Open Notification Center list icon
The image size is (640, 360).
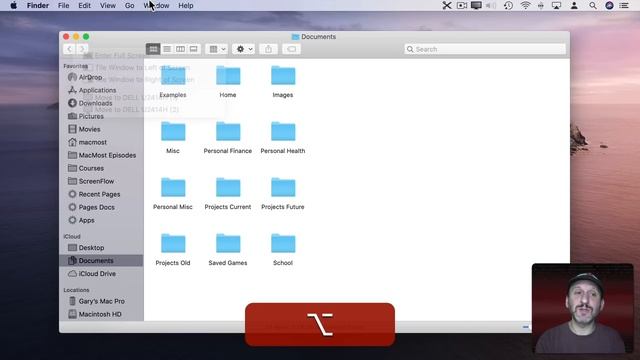pyautogui.click(x=624, y=6)
